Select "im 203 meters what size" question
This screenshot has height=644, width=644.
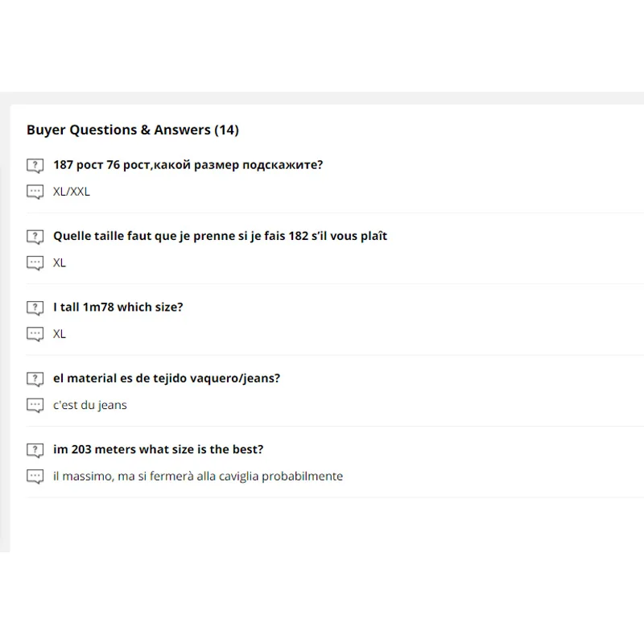coord(158,449)
